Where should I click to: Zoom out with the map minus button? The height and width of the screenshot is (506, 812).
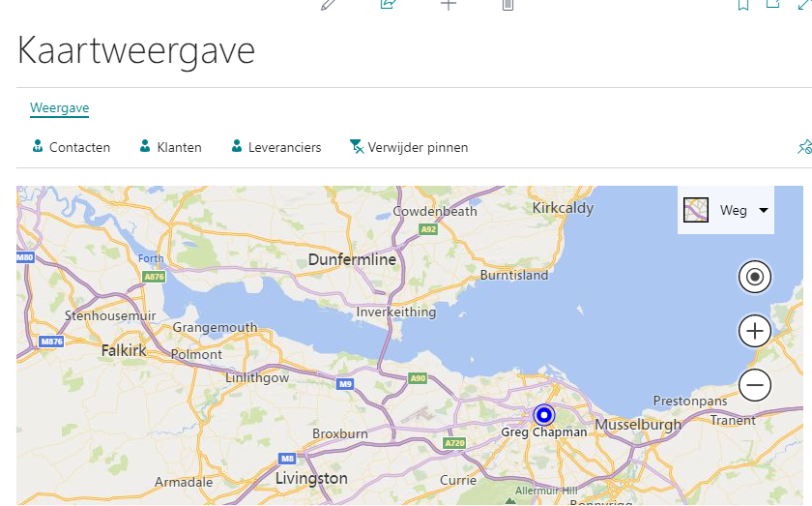pyautogui.click(x=755, y=386)
